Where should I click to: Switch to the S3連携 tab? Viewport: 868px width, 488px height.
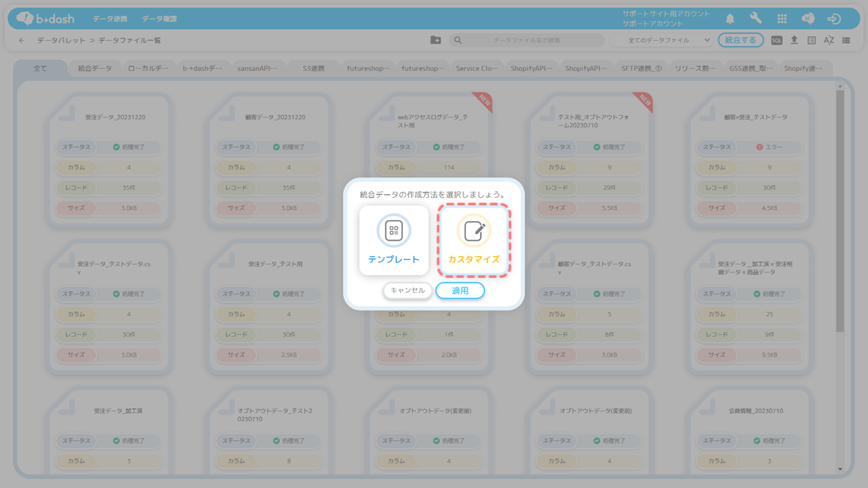coord(313,68)
